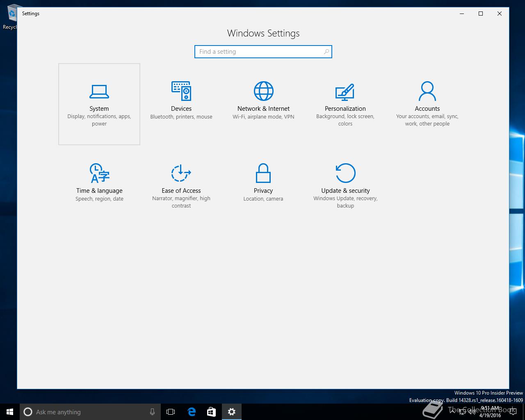Open the Store from the taskbar

point(211,412)
